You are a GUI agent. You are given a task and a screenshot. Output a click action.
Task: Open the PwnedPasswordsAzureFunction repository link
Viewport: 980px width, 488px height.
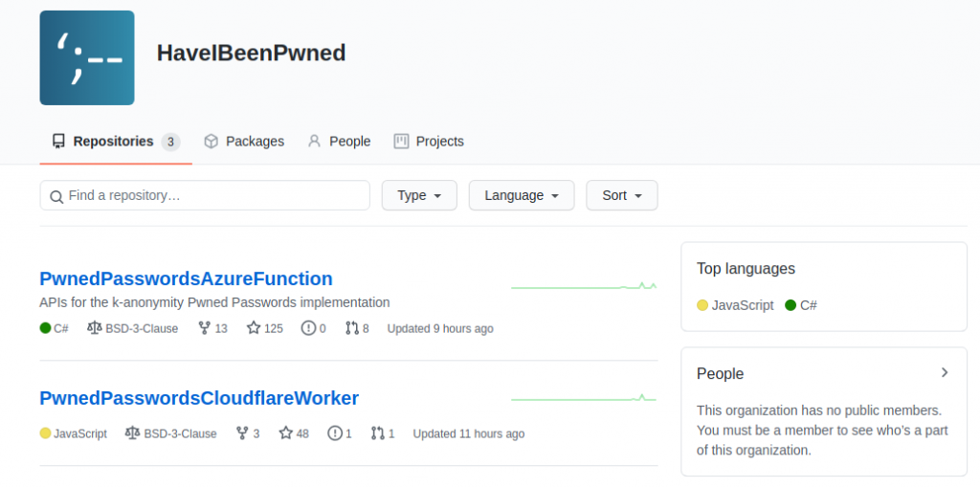pos(186,278)
